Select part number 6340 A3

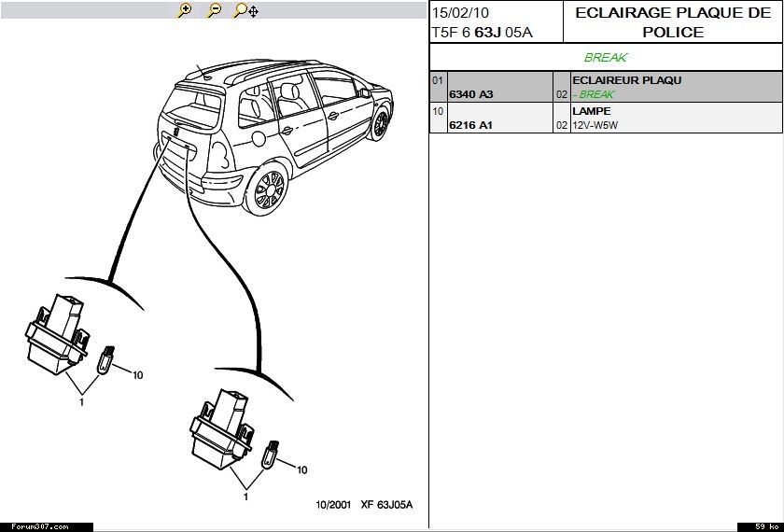pos(471,95)
